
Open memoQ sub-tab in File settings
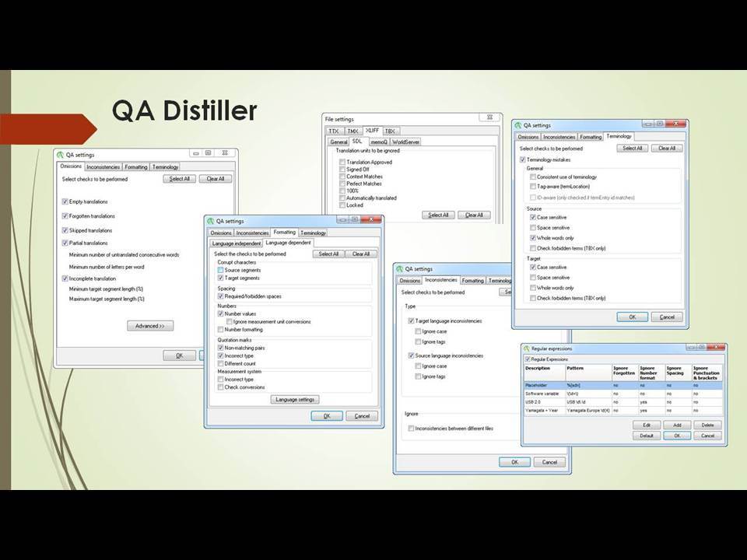(379, 142)
